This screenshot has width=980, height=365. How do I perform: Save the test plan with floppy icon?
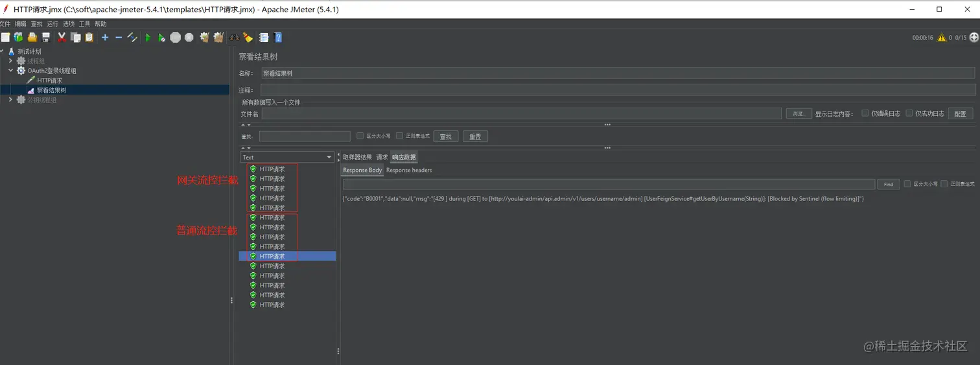[45, 38]
